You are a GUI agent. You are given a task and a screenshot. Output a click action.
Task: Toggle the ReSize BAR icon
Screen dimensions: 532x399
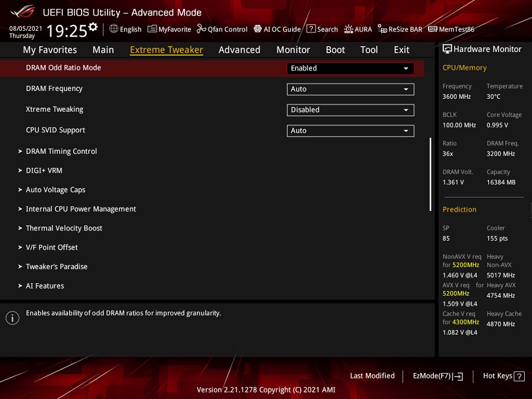[382, 29]
